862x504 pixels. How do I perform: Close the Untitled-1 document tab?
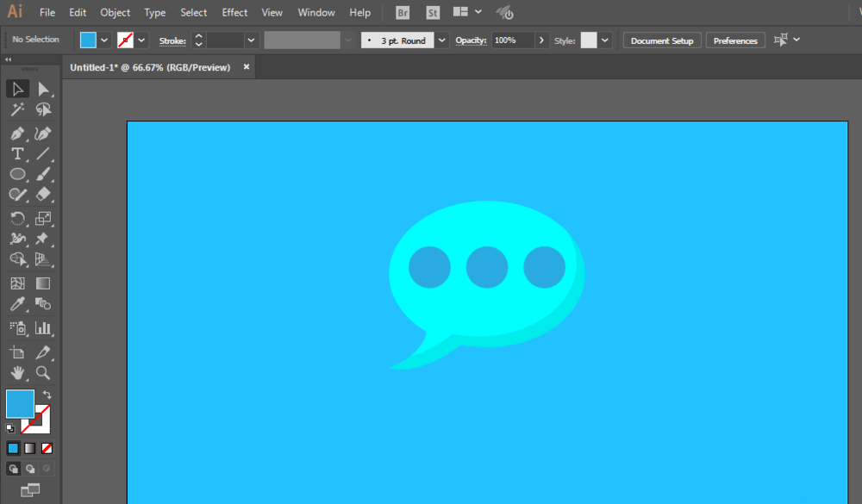(247, 66)
